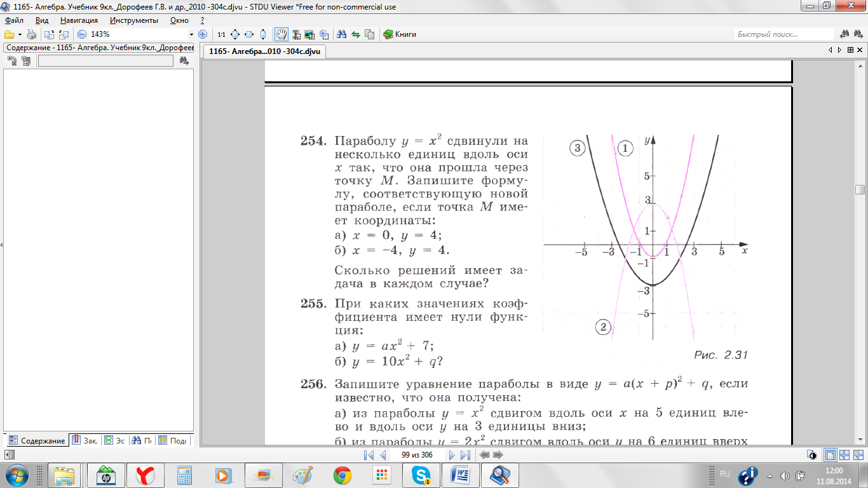Fit page to width icon

pos(249,34)
